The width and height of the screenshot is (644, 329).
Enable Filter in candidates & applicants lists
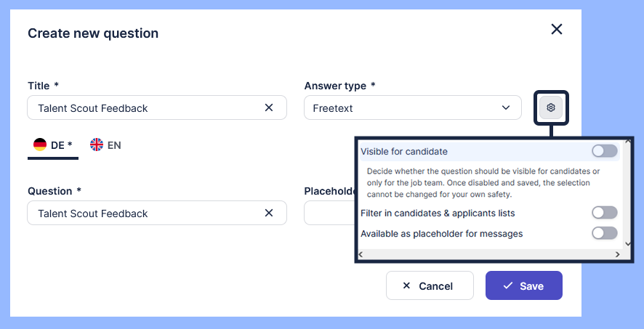(x=604, y=213)
